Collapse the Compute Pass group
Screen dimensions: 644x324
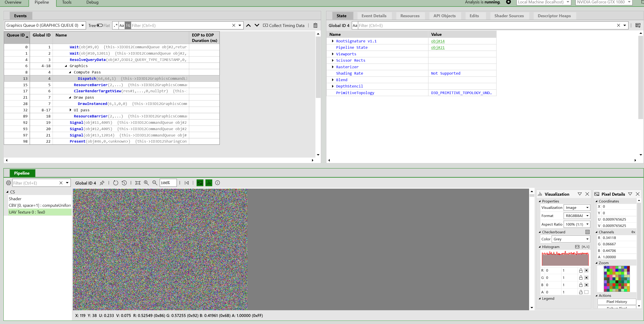point(70,72)
